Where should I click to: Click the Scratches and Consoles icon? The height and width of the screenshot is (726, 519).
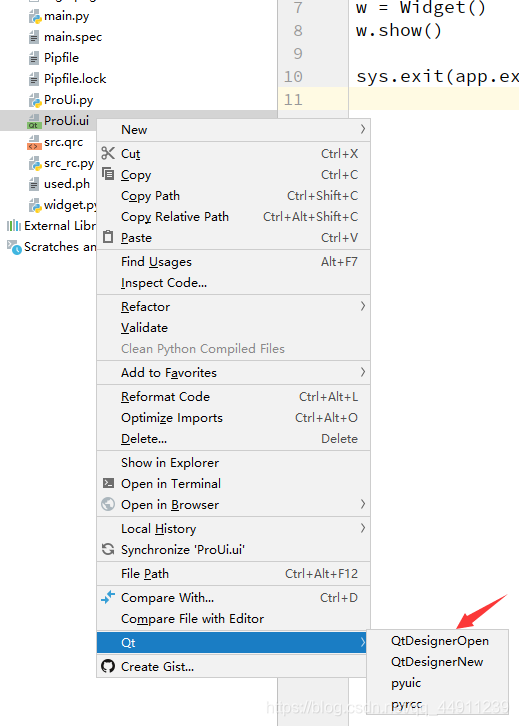point(14,247)
